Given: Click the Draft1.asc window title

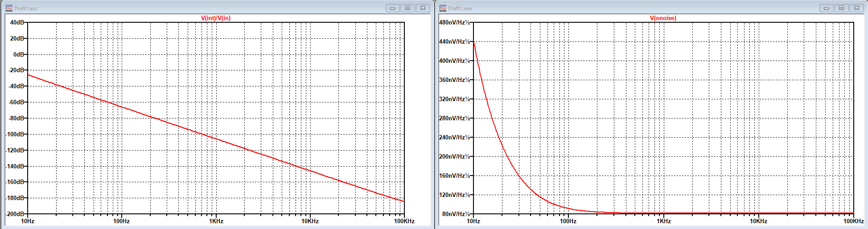Looking at the screenshot, I should [x=26, y=8].
